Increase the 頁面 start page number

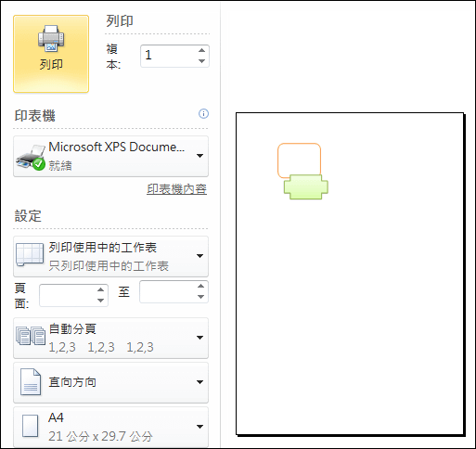[100, 289]
